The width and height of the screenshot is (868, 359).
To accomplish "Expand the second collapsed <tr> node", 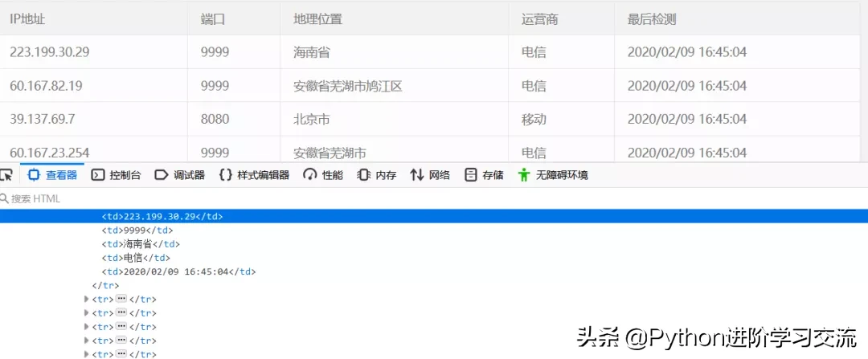I will click(x=88, y=313).
